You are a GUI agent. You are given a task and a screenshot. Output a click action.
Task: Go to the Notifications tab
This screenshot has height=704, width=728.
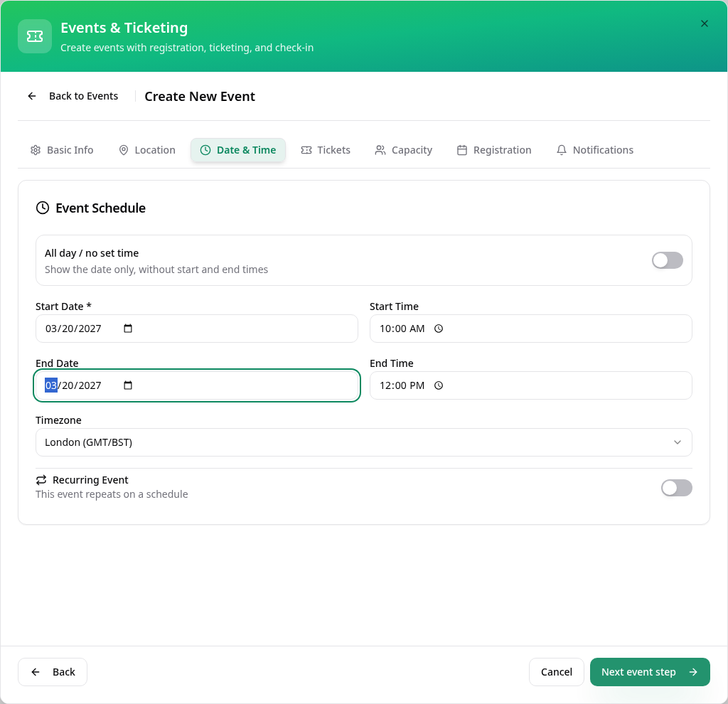[595, 150]
